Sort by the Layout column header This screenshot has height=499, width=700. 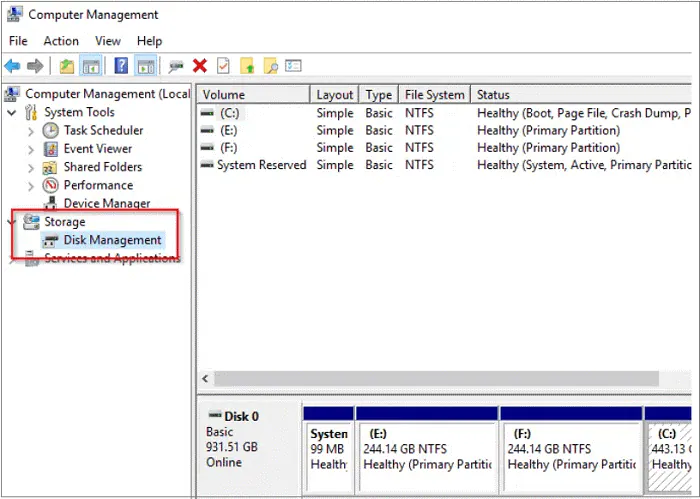334,95
